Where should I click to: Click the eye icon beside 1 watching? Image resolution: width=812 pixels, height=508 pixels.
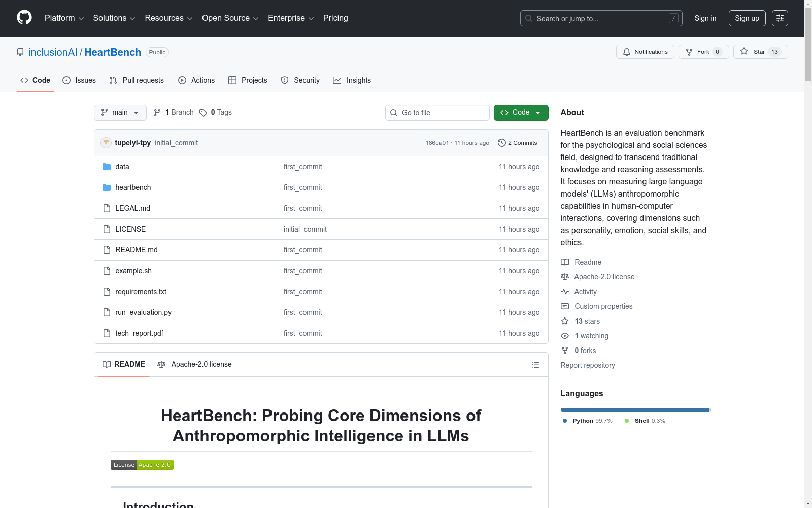565,336
